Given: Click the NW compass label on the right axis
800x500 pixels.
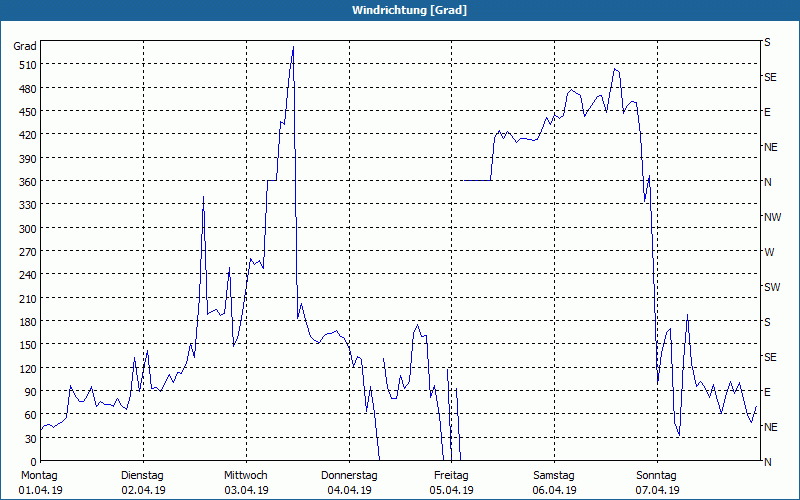Looking at the screenshot, I should [x=772, y=217].
